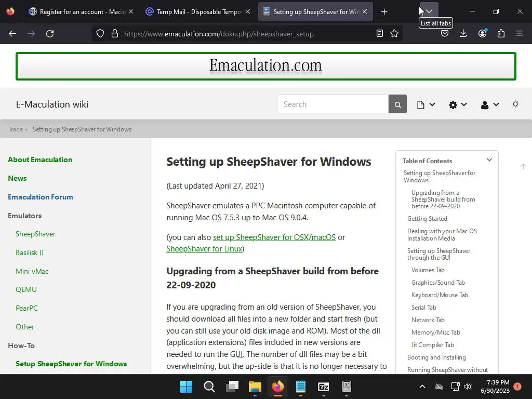Go back using the browser back arrow
Image resolution: width=532 pixels, height=399 pixels.
[x=12, y=34]
